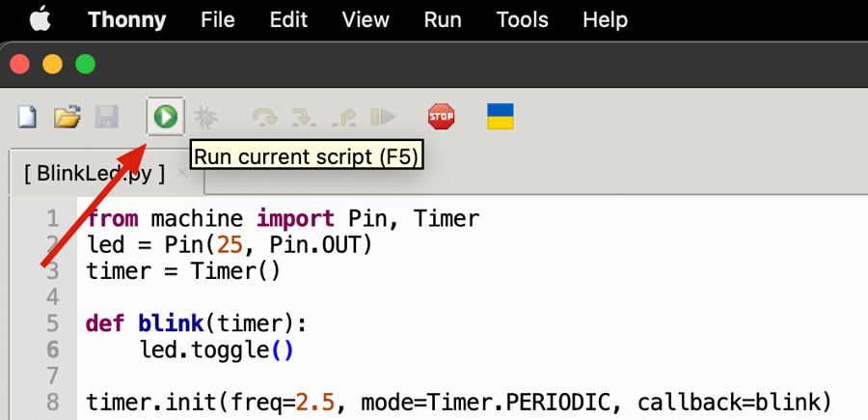Click the New file icon
The height and width of the screenshot is (420, 868).
[28, 118]
